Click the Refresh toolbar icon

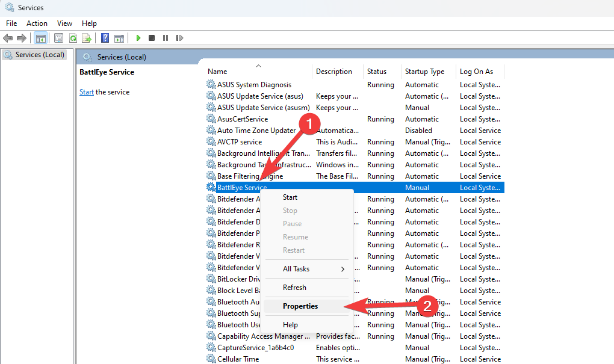point(73,38)
